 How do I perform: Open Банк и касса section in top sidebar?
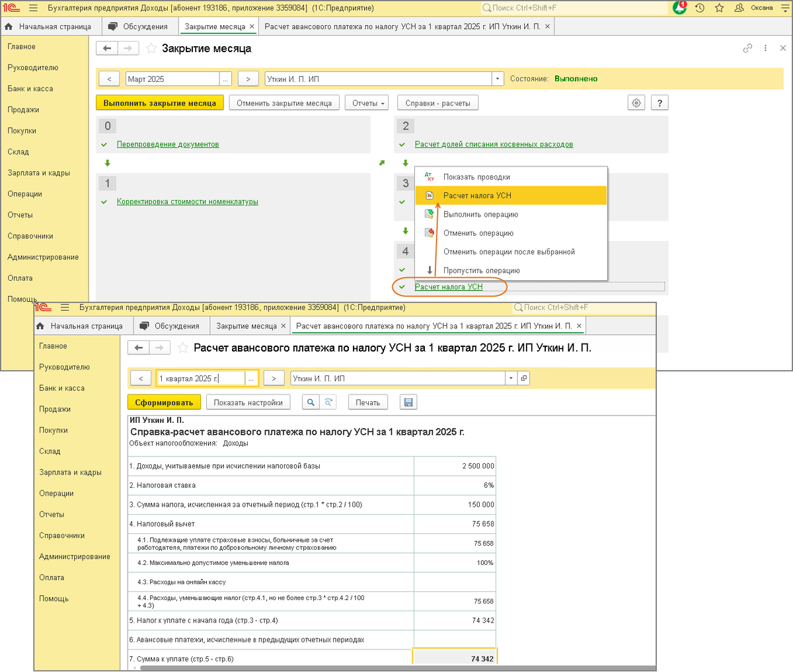(30, 89)
